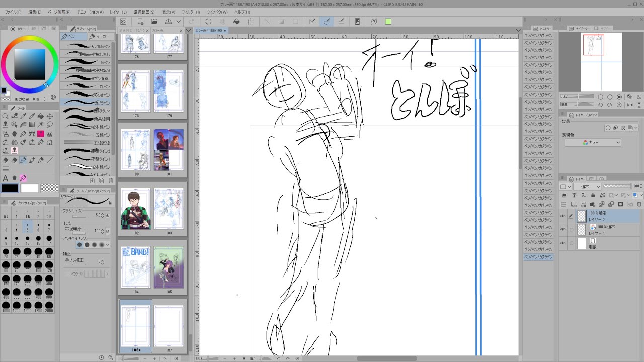This screenshot has height=362, width=644.
Task: Create a new layer folder
Action: (x=592, y=204)
